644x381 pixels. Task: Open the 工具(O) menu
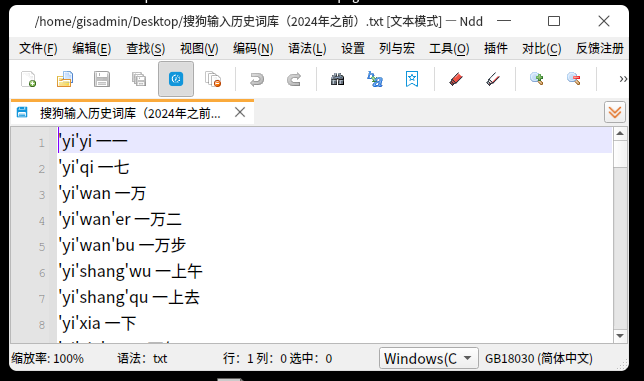tap(449, 49)
